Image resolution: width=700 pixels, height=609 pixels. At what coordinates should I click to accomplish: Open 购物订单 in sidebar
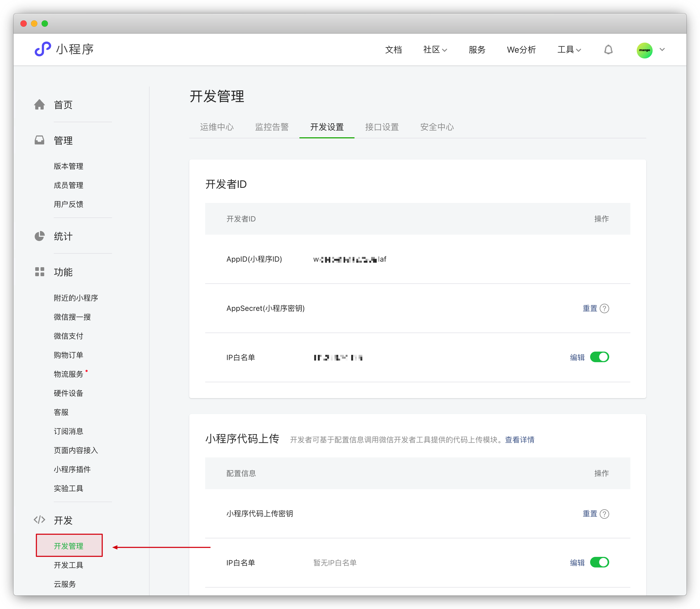pyautogui.click(x=68, y=355)
